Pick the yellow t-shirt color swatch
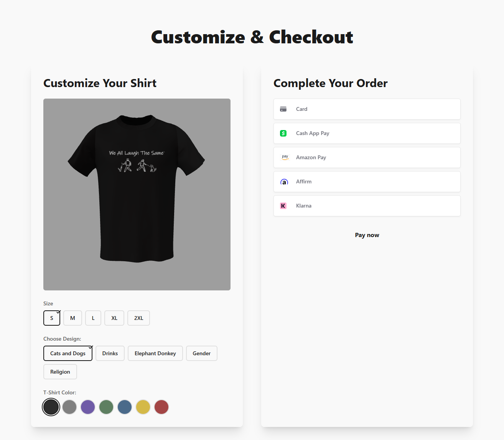The image size is (504, 440). [x=143, y=407]
